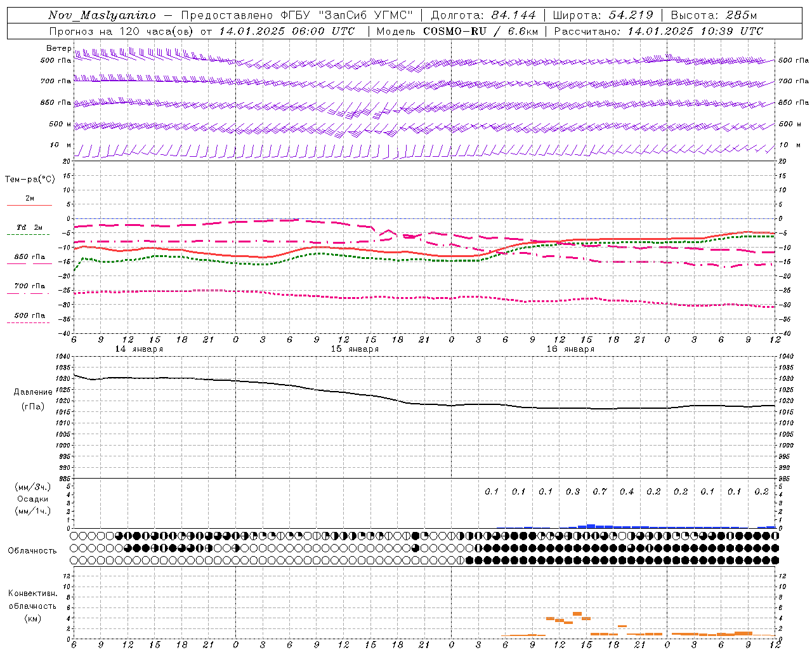Screen dimensions: 812x650
Task: Click the (мм/3ч.) precipitation unit label
Action: click(33, 487)
